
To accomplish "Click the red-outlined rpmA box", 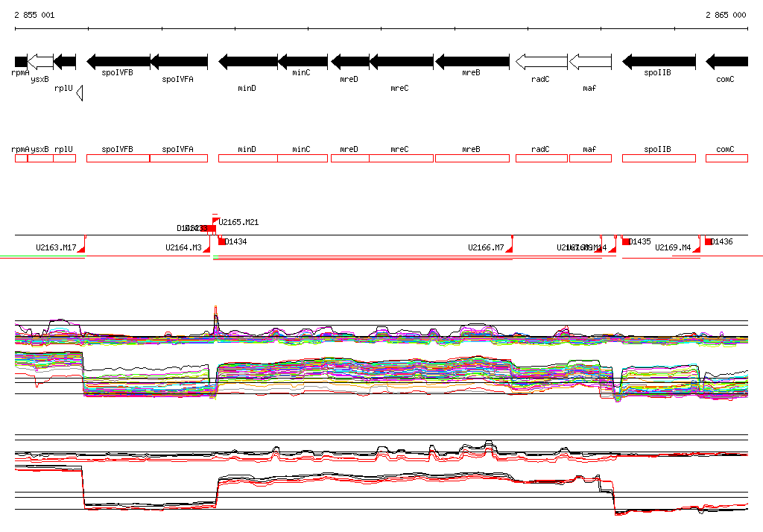I will pos(22,158).
